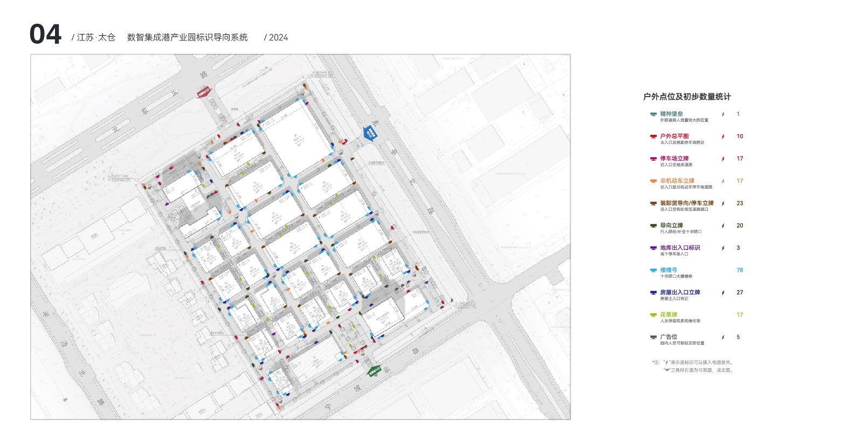This screenshot has height=440, width=868.
Task: Click the lightning bolt next to 导向立牌
Action: tap(723, 226)
